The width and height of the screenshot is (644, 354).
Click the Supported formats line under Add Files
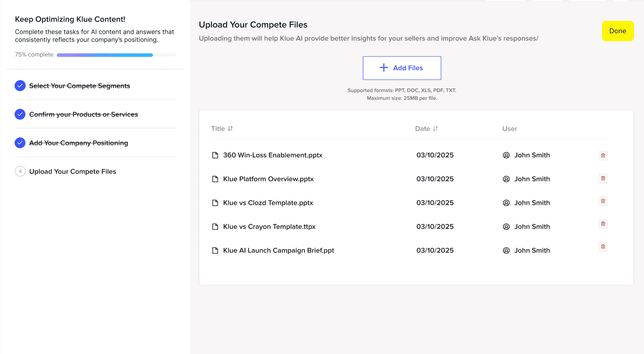tap(402, 91)
